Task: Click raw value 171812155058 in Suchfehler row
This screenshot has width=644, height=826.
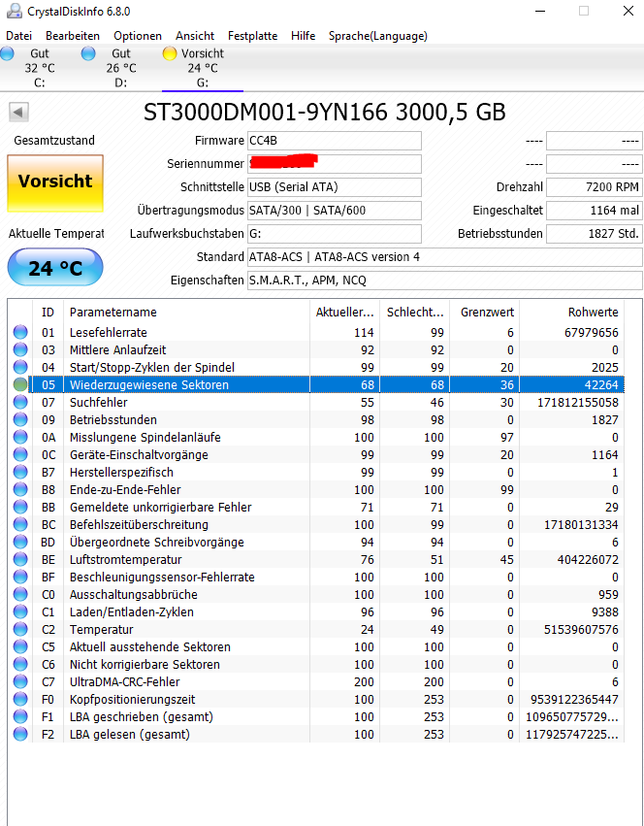Action: tap(578, 403)
